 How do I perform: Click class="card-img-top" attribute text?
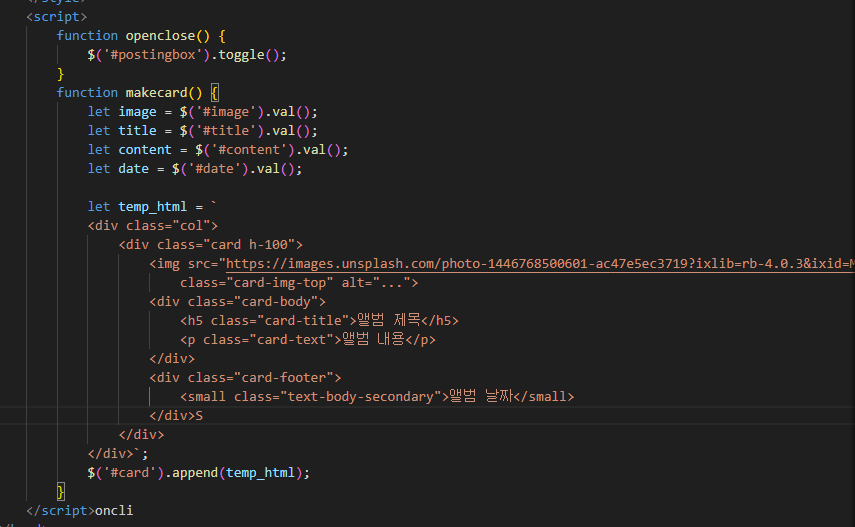(256, 283)
